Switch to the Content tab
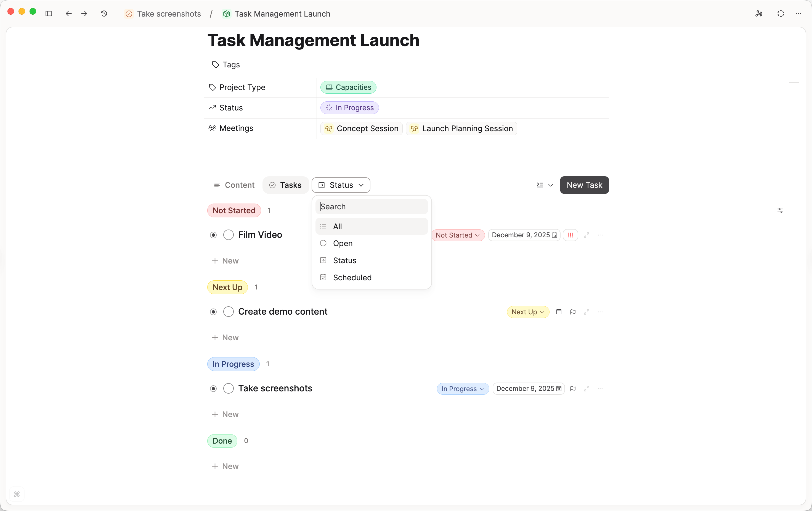 click(234, 185)
